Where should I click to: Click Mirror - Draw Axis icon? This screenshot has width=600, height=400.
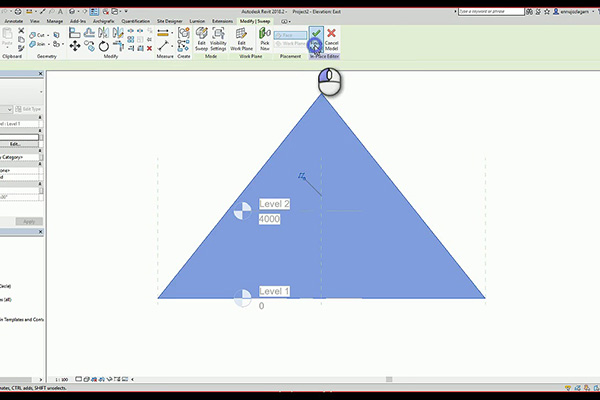[118, 33]
